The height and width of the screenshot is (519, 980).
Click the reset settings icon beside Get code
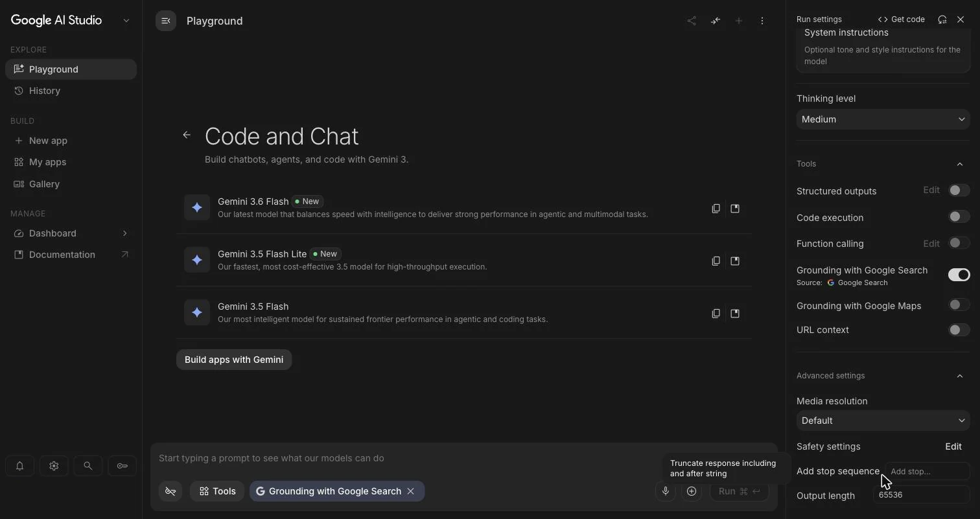[x=942, y=19]
